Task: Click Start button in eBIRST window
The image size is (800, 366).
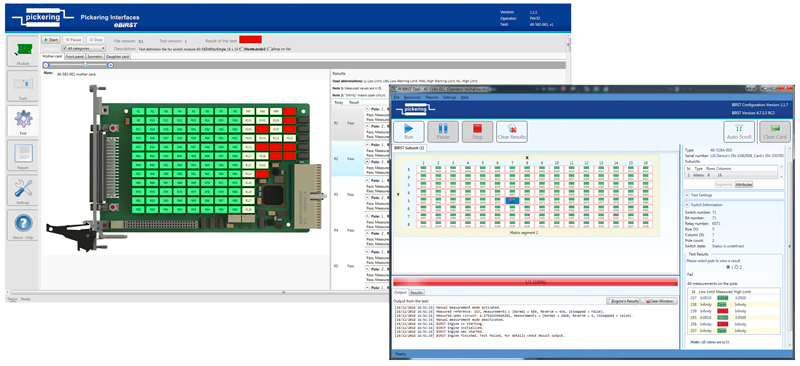Action: pos(51,39)
